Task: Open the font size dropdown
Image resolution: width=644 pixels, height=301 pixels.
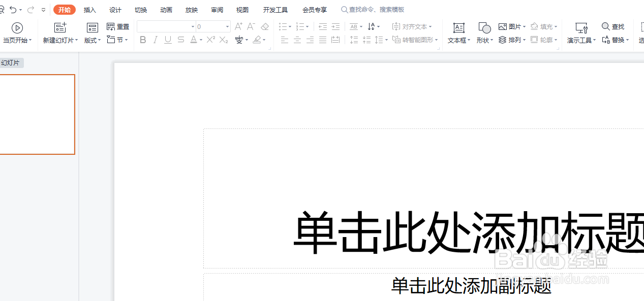Action: pyautogui.click(x=227, y=26)
